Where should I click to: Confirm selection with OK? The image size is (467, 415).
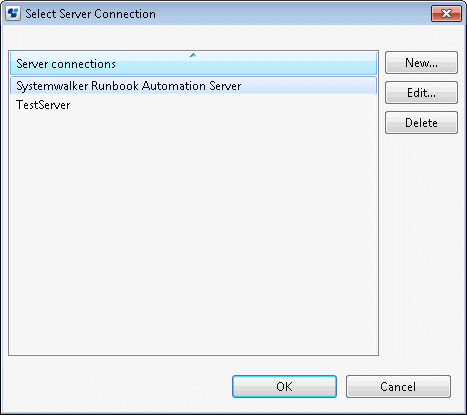284,387
